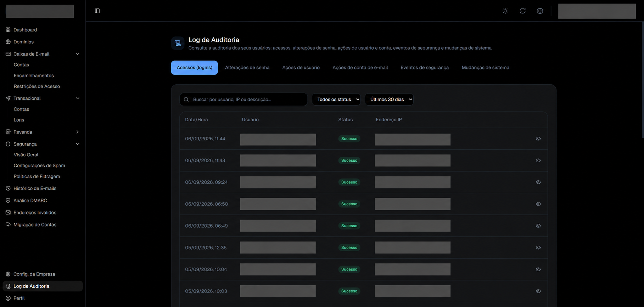Switch theme with the sun icon
Viewport: 644px width, 307px height.
(x=505, y=11)
